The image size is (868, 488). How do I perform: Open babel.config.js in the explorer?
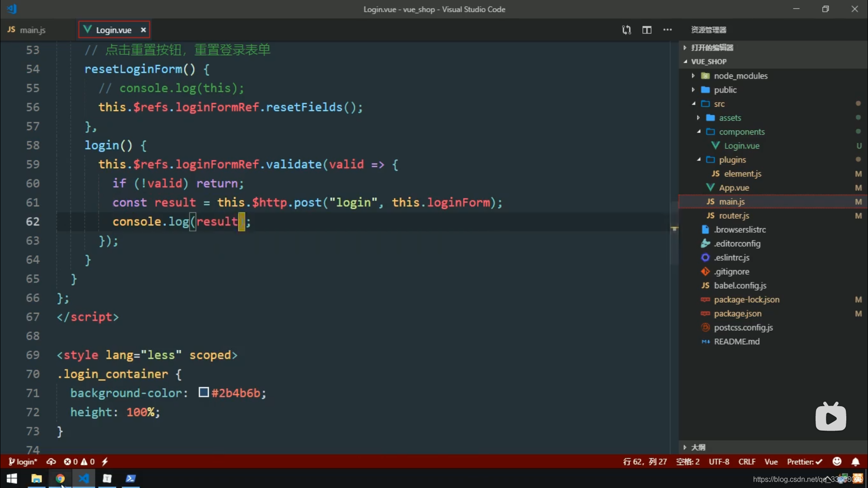click(x=740, y=286)
